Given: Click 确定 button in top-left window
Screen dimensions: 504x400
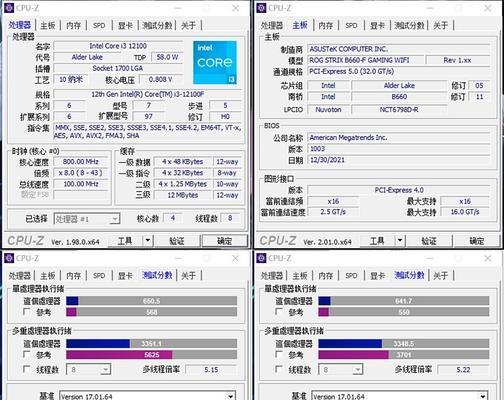Looking at the screenshot, I should [x=225, y=241].
